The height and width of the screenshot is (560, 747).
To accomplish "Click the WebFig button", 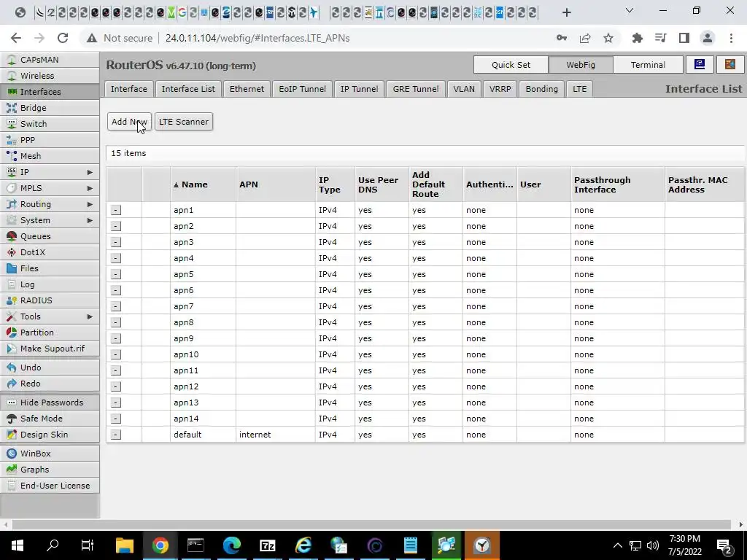I will tap(581, 65).
